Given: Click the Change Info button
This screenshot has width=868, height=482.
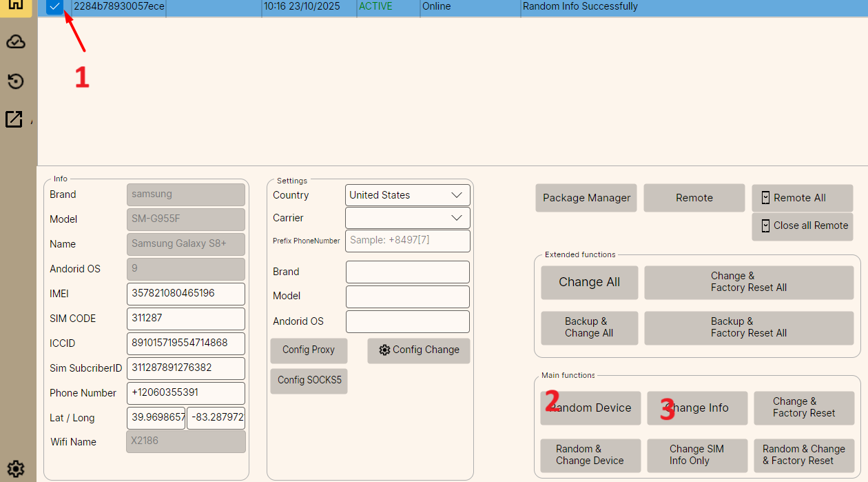Looking at the screenshot, I should 696,408.
